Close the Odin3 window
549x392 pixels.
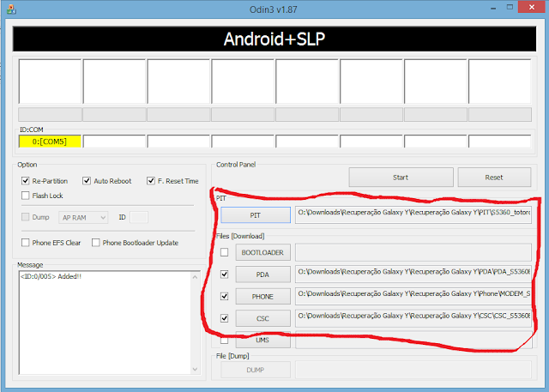(x=532, y=7)
